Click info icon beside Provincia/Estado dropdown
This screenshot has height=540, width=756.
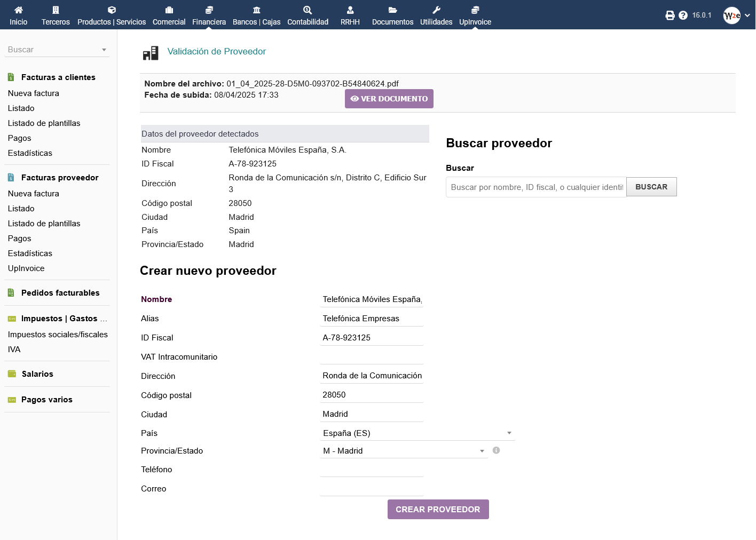[x=496, y=450]
